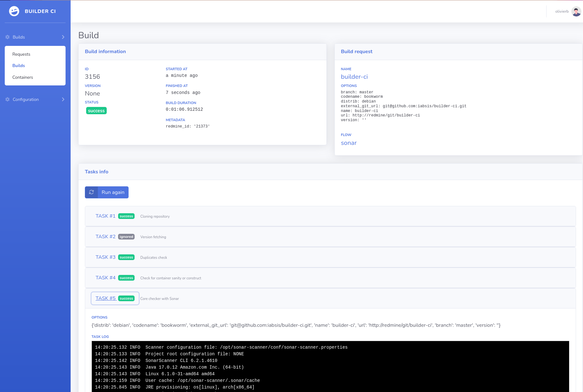Click build ID 3156
Screen dimensions: 583x392
point(92,77)
